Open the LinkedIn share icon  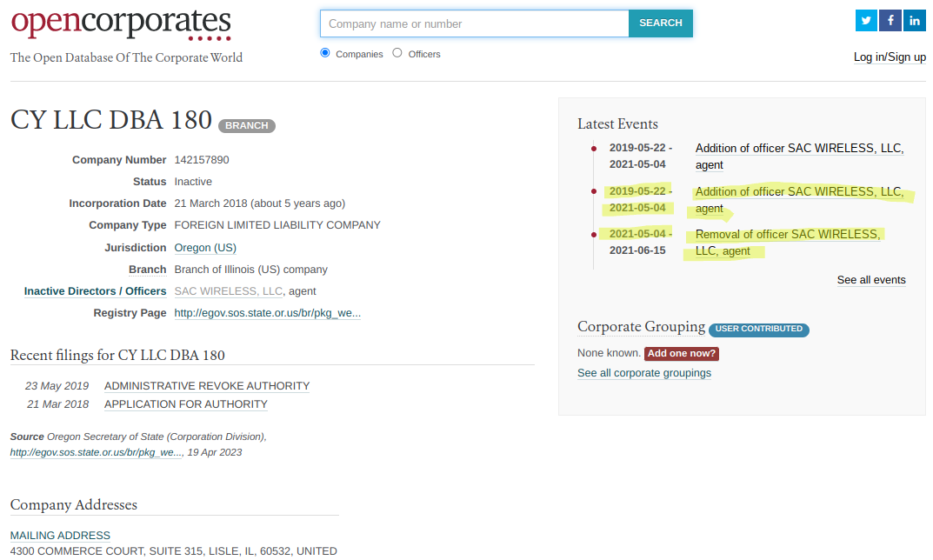pos(915,21)
